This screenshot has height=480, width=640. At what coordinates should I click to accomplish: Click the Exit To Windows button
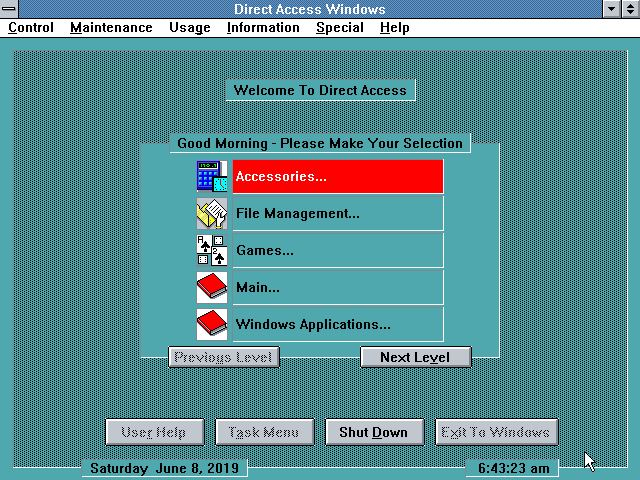click(497, 432)
